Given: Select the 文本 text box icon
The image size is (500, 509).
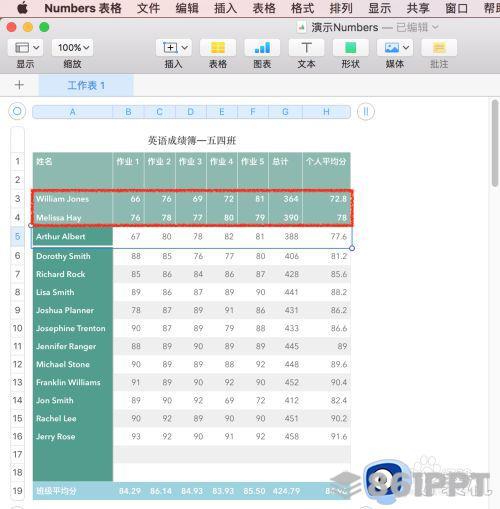Looking at the screenshot, I should click(306, 48).
